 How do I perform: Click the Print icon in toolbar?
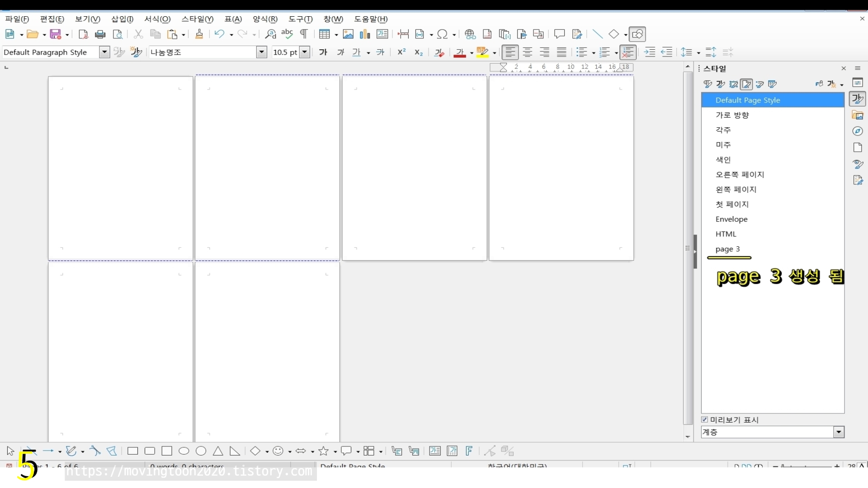pos(100,34)
